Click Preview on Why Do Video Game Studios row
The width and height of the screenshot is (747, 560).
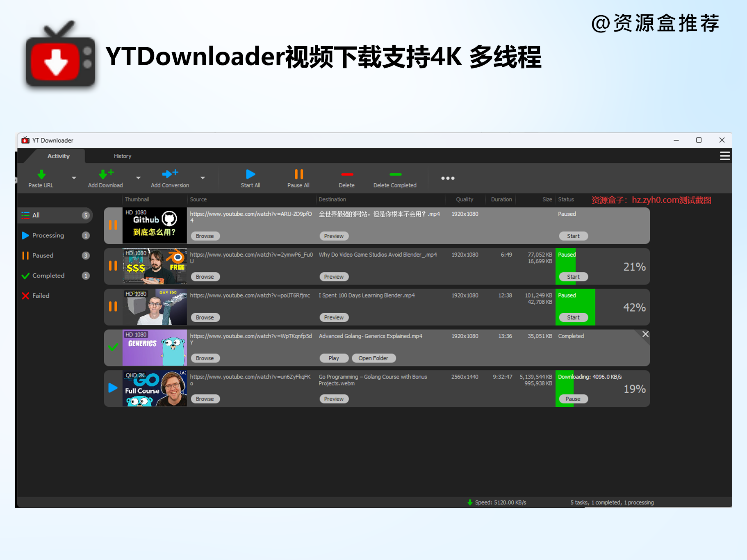coord(334,277)
